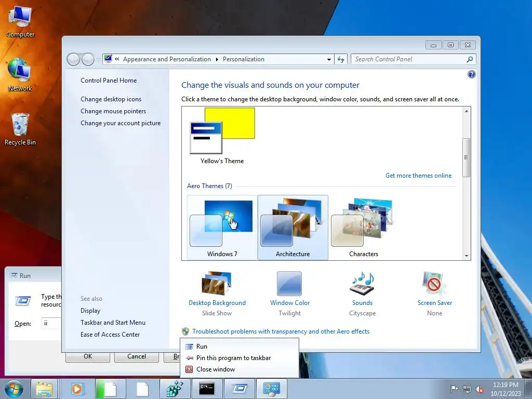This screenshot has width=532, height=399.
Task: Click the Forward navigation arrow
Action: tap(88, 59)
